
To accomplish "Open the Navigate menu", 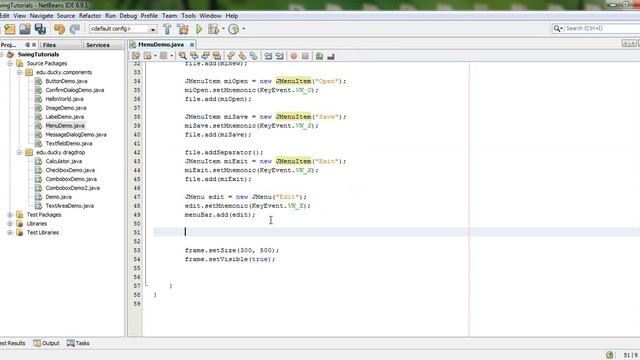I will (x=41, y=16).
